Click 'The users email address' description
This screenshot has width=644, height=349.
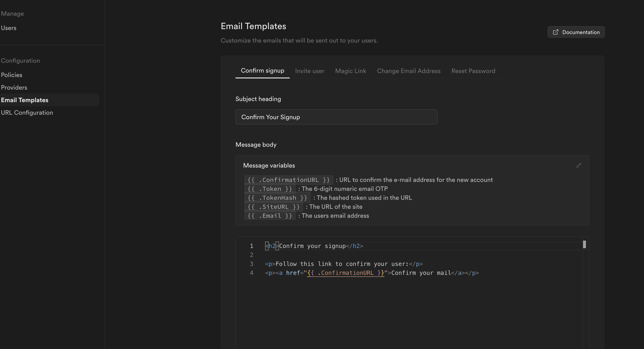tap(335, 216)
